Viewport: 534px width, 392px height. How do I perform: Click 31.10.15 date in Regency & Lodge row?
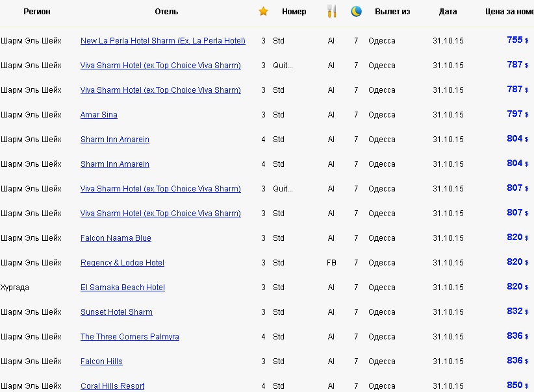(448, 263)
